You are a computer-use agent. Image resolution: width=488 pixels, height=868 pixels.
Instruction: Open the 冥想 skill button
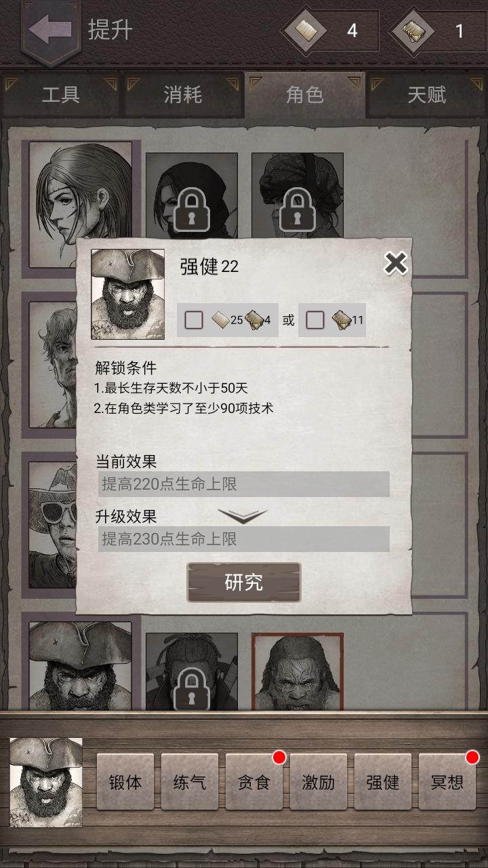(447, 782)
